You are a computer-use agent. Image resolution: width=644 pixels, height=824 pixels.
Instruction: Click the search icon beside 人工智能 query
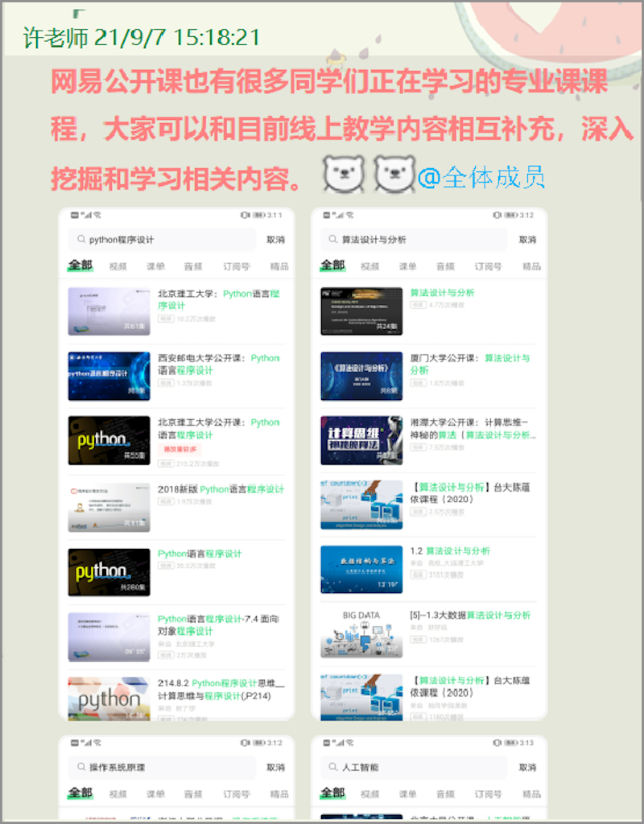point(333,767)
